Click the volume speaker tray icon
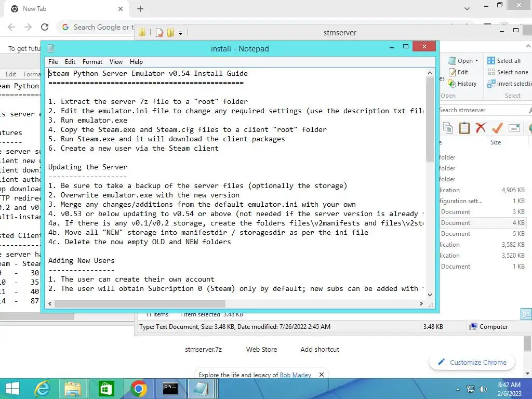The height and width of the screenshot is (399, 532). pyautogui.click(x=483, y=389)
